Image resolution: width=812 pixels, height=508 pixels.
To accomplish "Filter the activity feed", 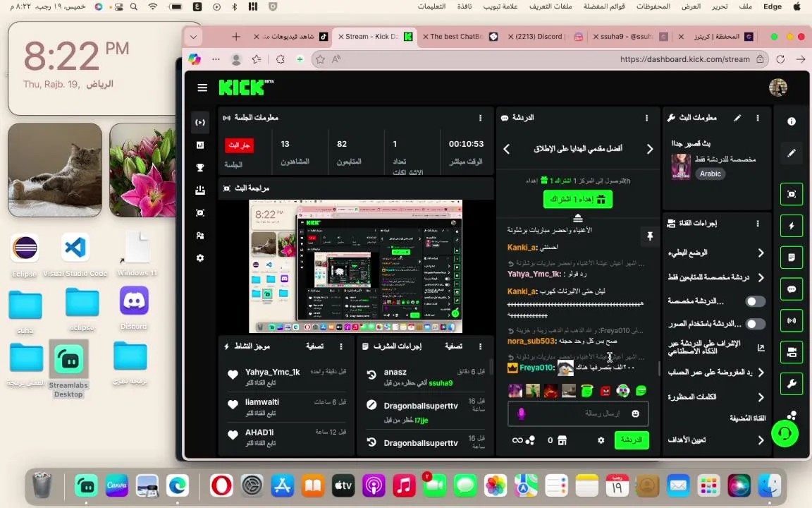I will pyautogui.click(x=315, y=346).
